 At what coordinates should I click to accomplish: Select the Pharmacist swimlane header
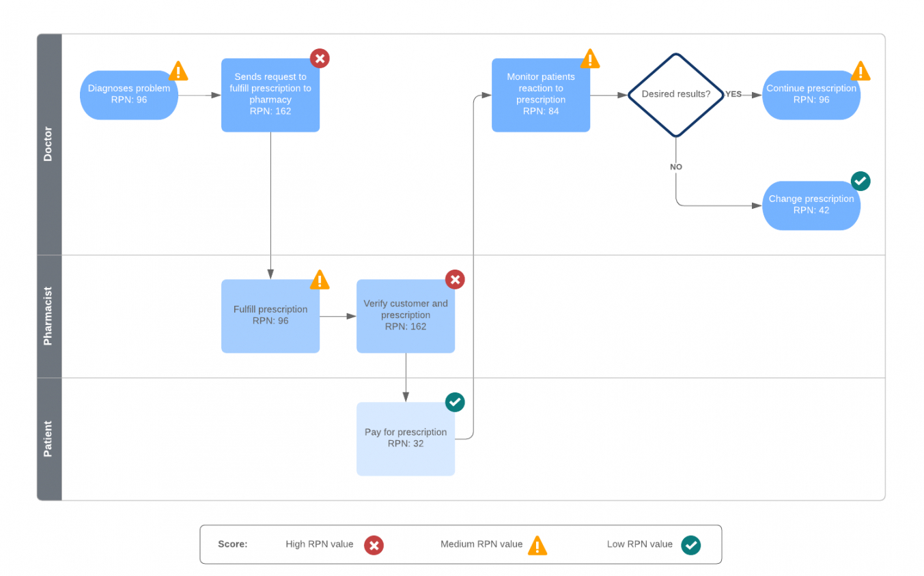48,316
